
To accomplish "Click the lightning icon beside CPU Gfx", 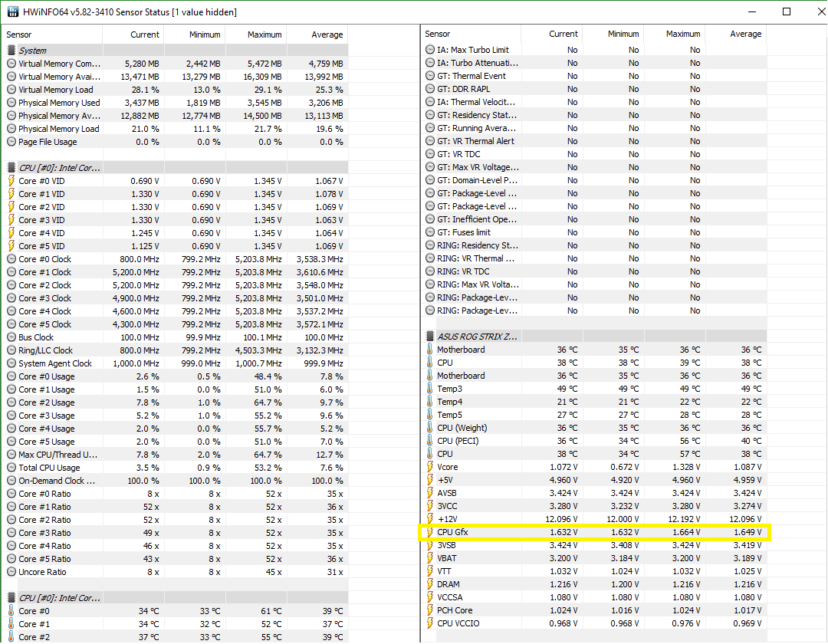I will click(430, 532).
